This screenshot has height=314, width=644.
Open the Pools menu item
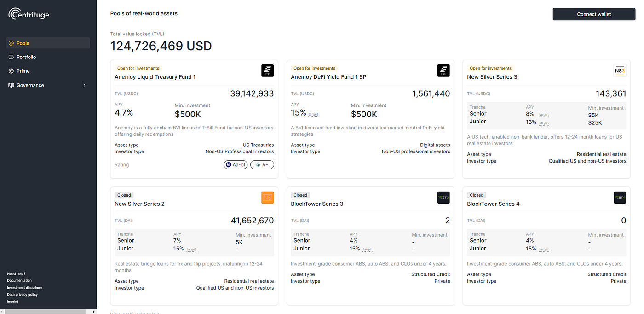pos(48,43)
